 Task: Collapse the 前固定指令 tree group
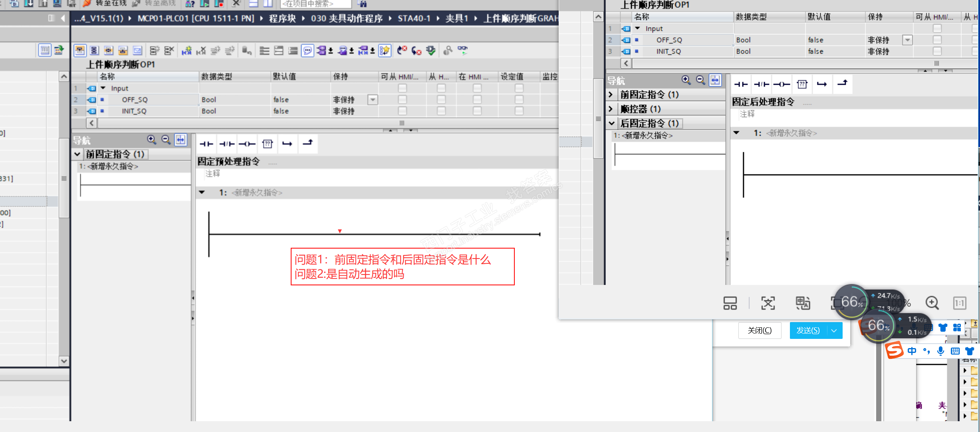(x=77, y=154)
